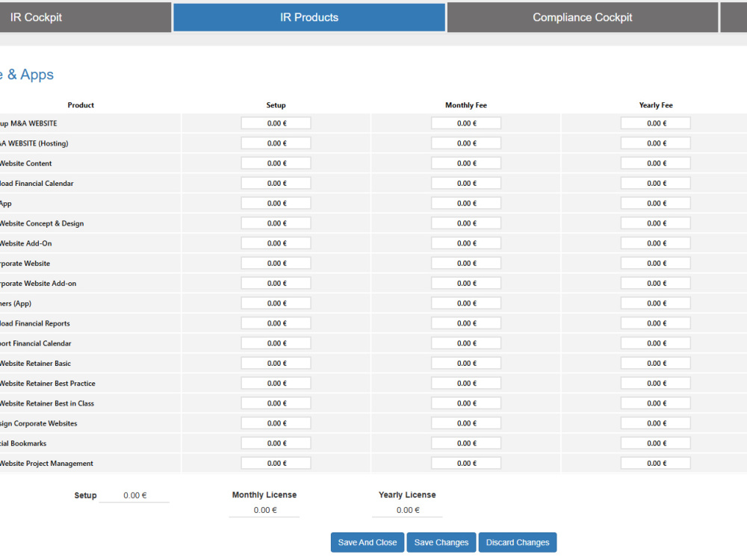Viewport: 747px width, 560px height.
Task: Switch to the IR Cockpit tab
Action: pos(85,18)
